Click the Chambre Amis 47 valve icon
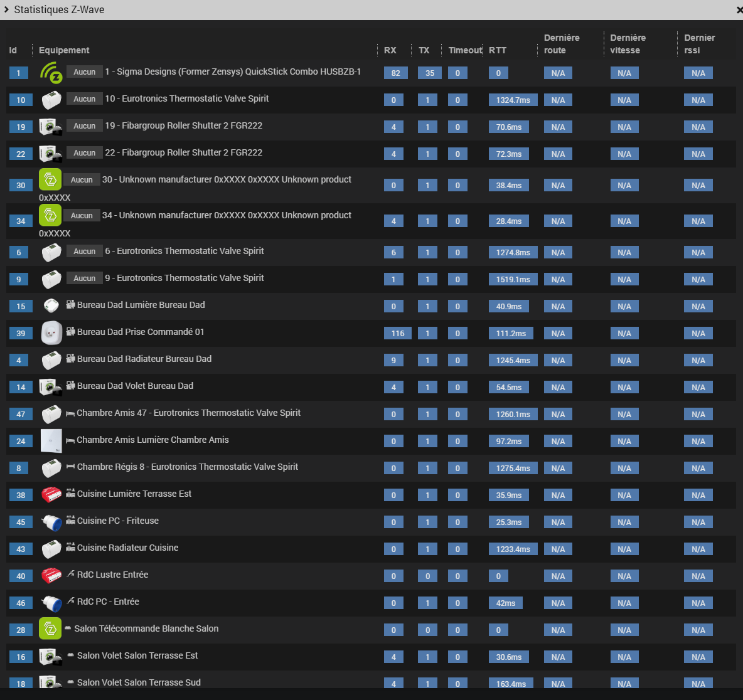 pos(51,414)
